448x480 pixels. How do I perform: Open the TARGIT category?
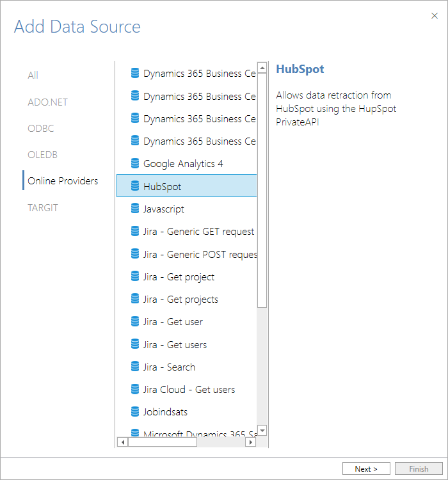(x=43, y=208)
